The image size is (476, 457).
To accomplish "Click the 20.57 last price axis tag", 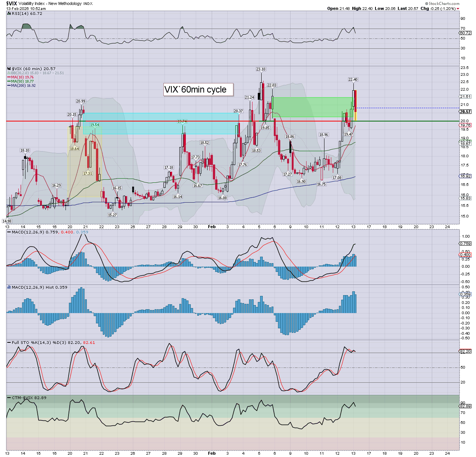I will coord(465,112).
